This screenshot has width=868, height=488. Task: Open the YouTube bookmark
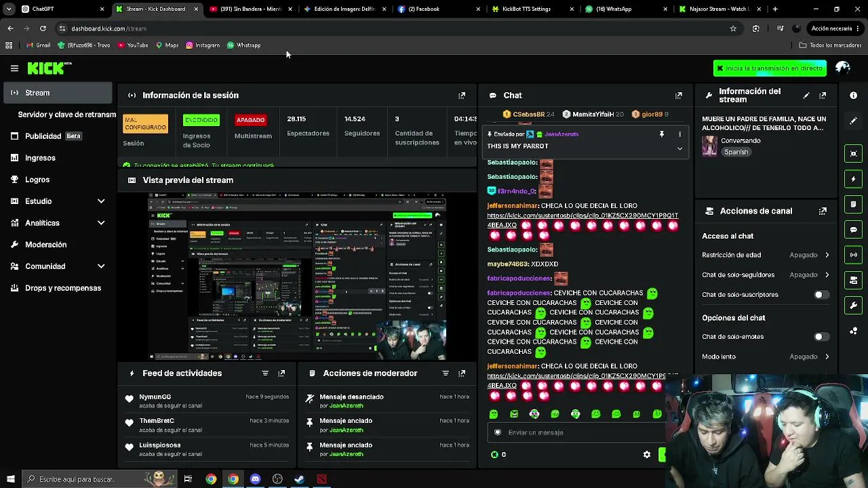133,45
